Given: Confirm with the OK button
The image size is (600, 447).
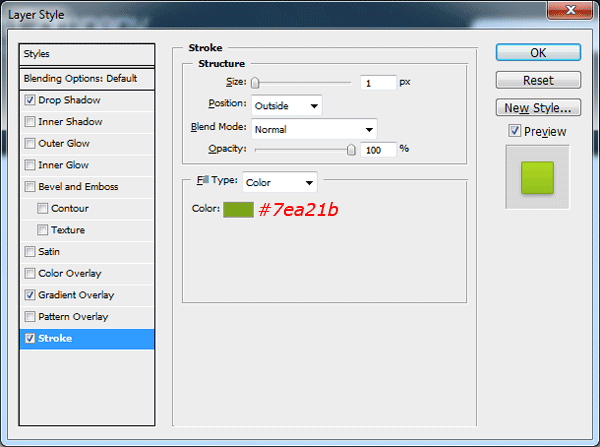Looking at the screenshot, I should tap(538, 52).
